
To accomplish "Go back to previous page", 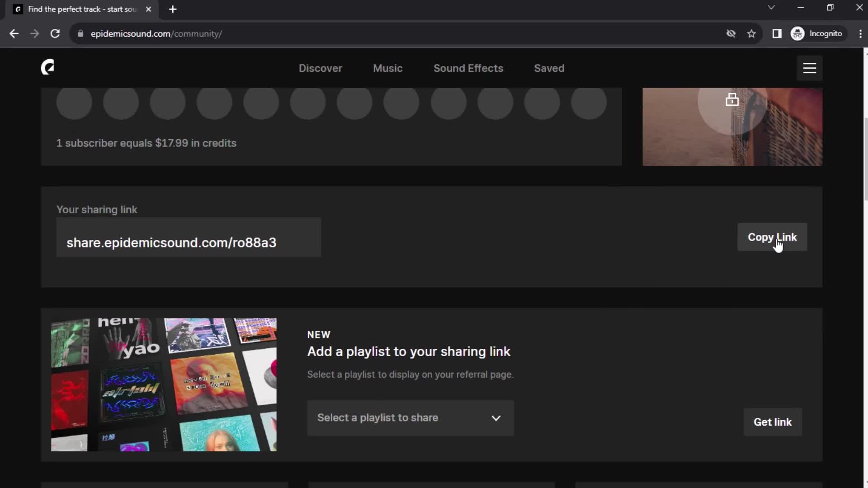I will [x=14, y=33].
